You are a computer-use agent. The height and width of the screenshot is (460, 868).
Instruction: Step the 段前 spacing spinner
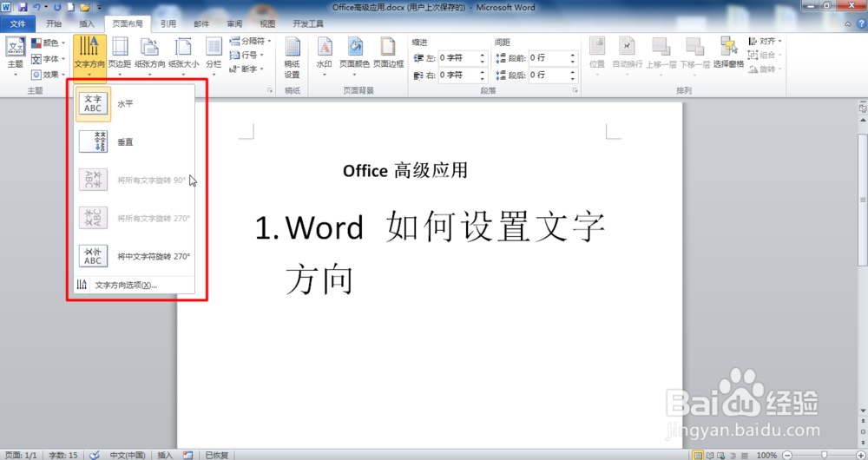[573, 57]
